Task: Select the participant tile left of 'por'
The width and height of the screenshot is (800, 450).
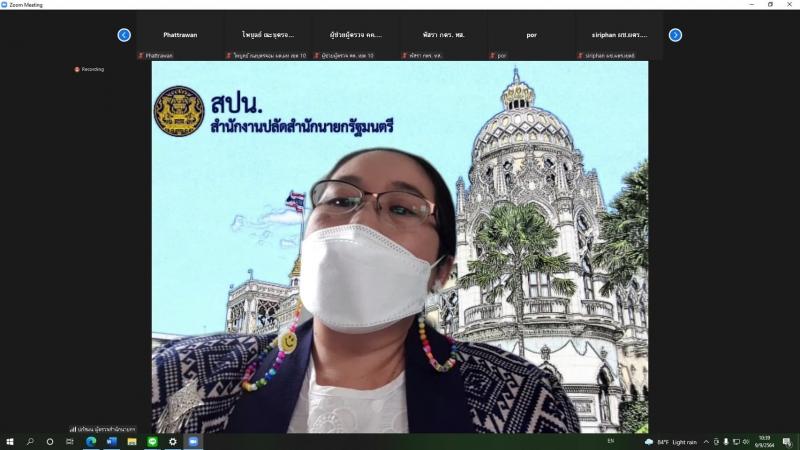Action: (x=443, y=35)
